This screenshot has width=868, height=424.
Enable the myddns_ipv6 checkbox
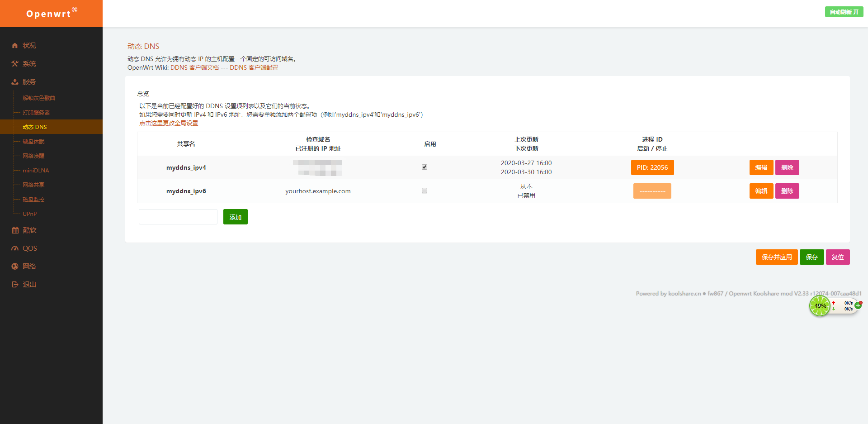[x=424, y=191]
